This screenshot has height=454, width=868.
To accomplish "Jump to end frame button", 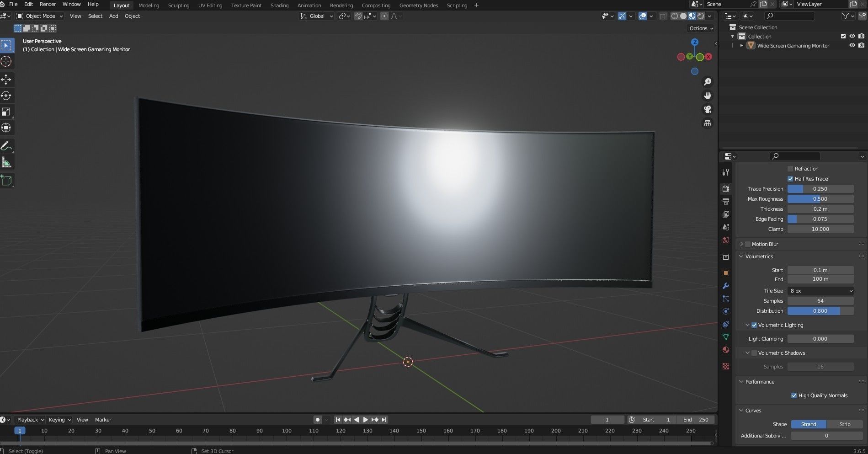I will coord(384,420).
